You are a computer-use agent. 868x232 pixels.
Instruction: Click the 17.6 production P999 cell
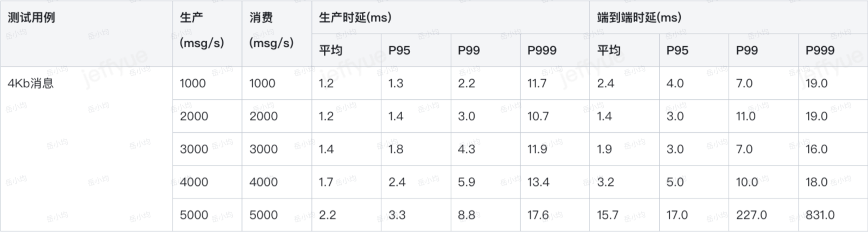pos(538,215)
